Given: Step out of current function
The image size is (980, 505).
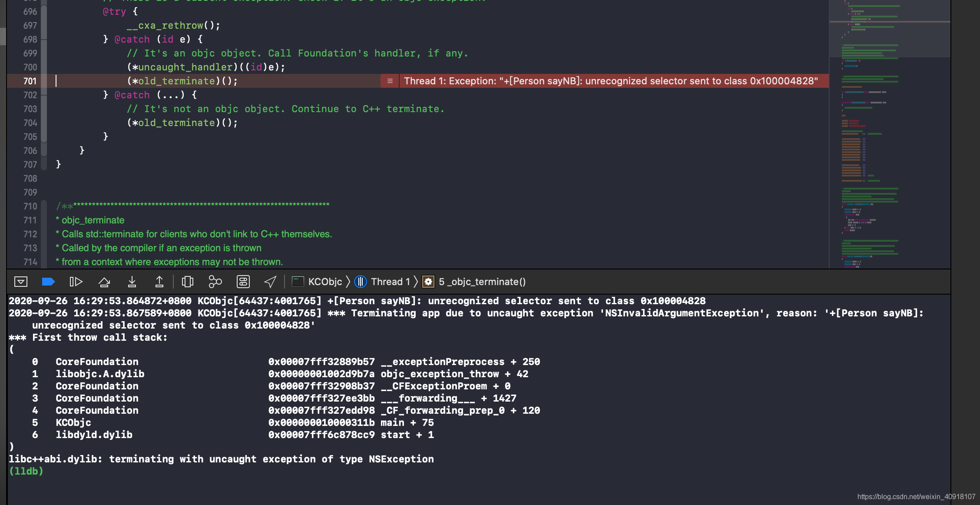Looking at the screenshot, I should tap(159, 282).
